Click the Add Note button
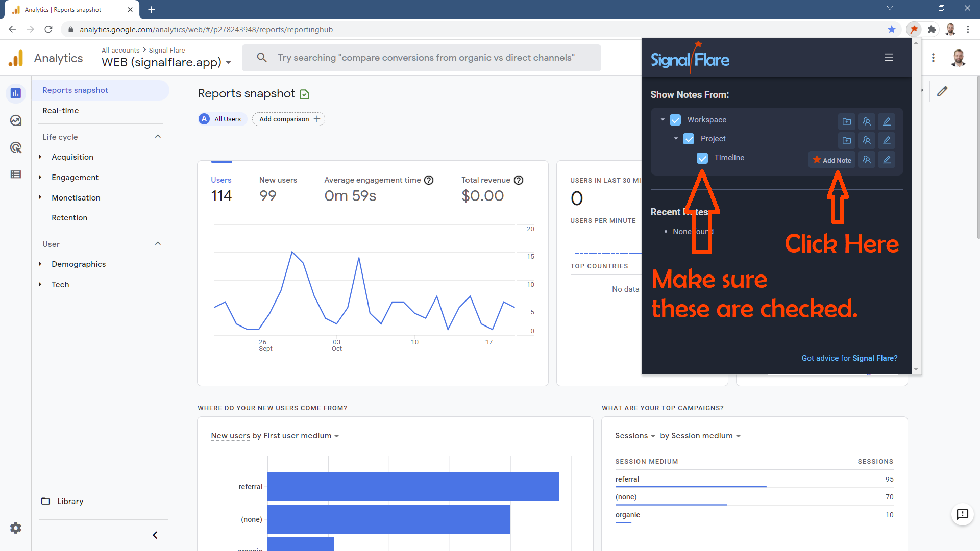The width and height of the screenshot is (980, 551). click(x=832, y=160)
